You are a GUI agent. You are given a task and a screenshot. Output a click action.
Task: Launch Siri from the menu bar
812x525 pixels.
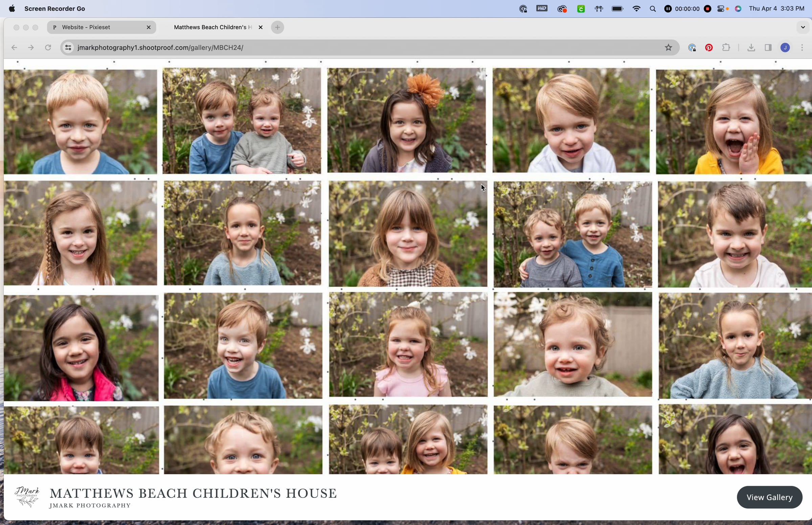point(738,9)
